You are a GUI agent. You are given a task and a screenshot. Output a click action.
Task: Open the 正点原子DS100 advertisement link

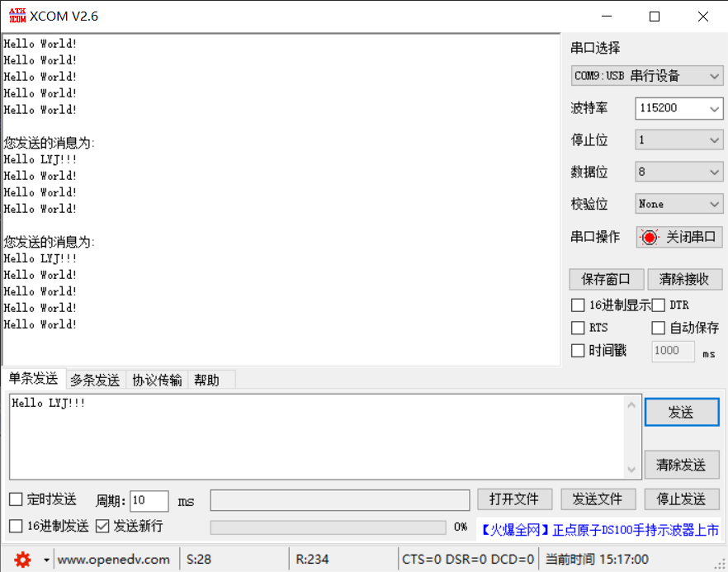point(600,529)
